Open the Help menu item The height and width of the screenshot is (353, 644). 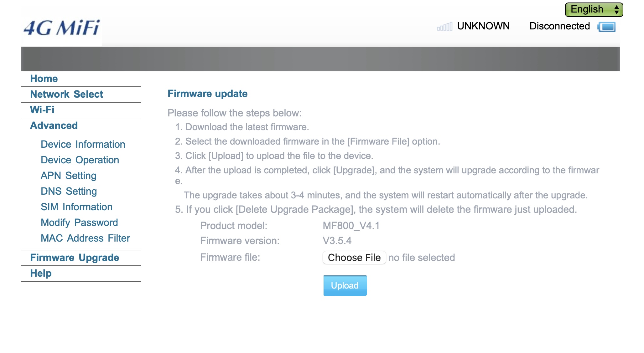coord(41,273)
